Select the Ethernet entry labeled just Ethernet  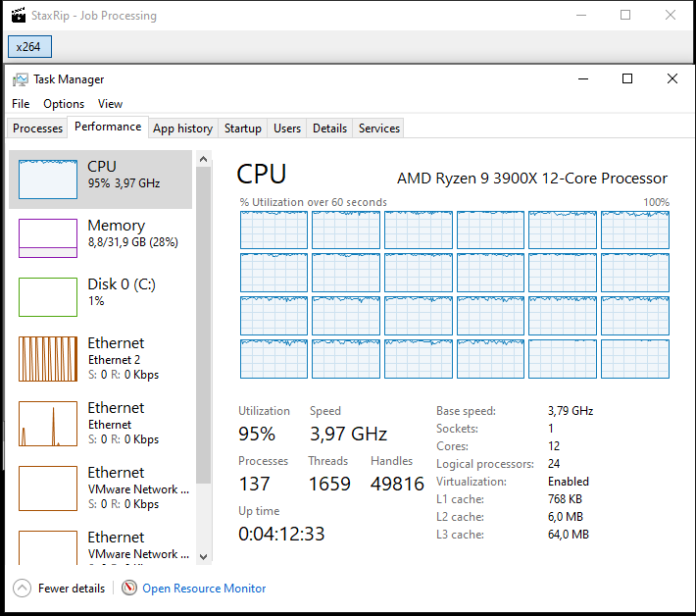[x=101, y=423]
